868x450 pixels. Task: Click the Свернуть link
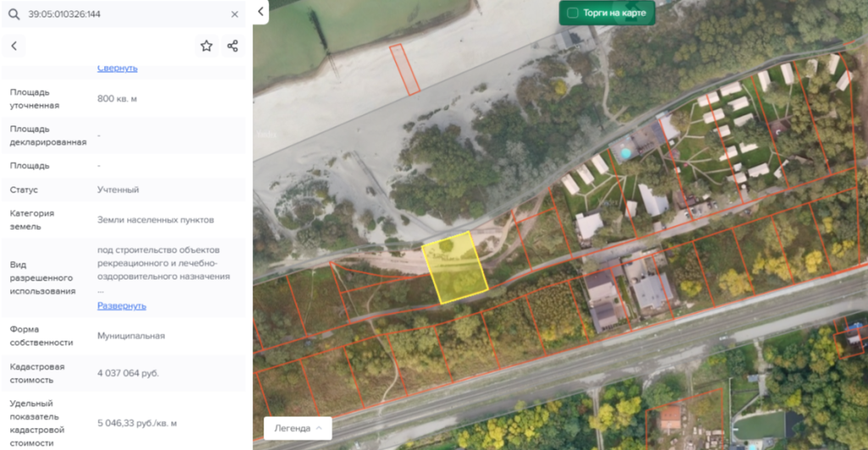[117, 68]
